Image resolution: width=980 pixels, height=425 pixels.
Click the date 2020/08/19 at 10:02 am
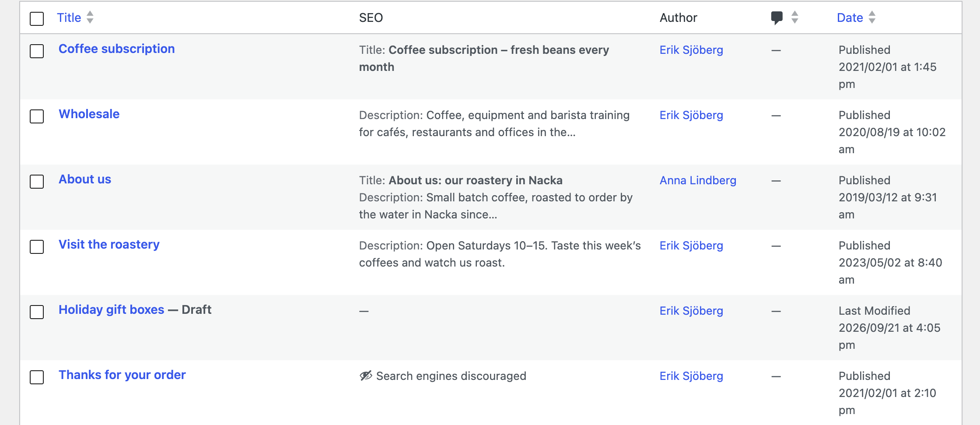pyautogui.click(x=892, y=140)
